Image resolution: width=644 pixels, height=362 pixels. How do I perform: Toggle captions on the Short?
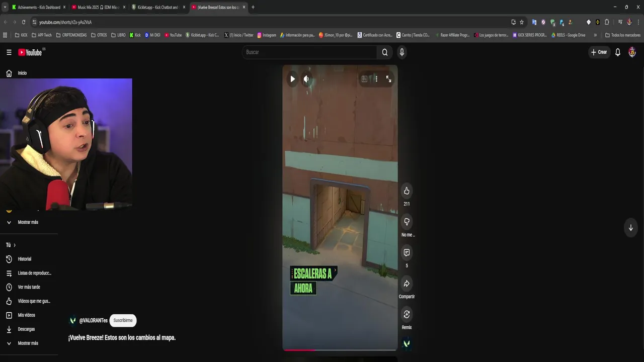(x=364, y=79)
